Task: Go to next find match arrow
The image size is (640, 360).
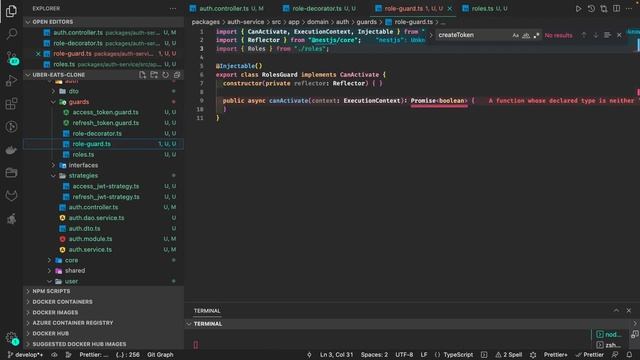Action: 596,35
